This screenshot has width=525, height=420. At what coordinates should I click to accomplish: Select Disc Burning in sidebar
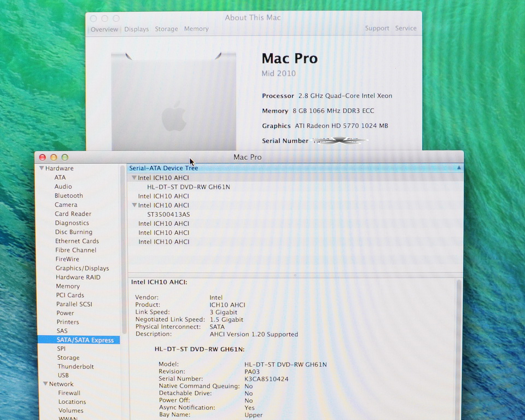point(74,232)
